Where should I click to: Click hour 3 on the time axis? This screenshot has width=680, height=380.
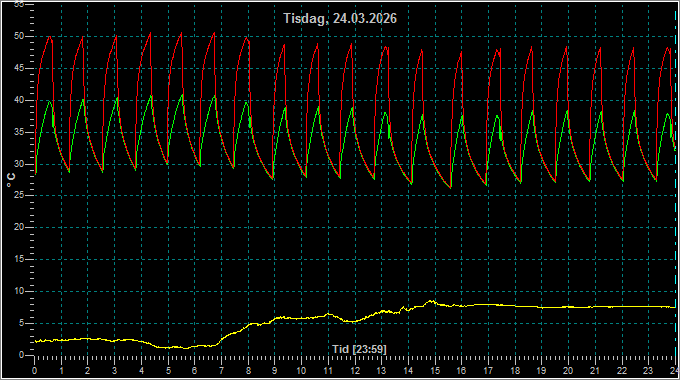[x=114, y=371]
